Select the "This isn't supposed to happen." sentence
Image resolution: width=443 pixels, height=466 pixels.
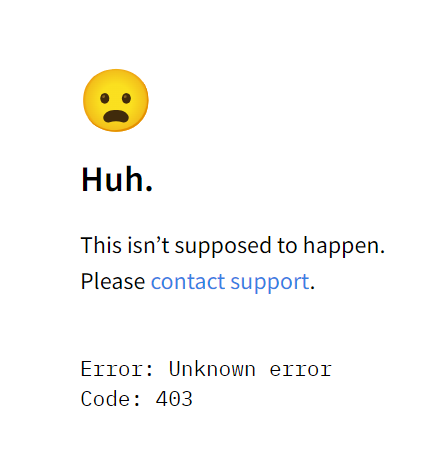click(x=233, y=246)
